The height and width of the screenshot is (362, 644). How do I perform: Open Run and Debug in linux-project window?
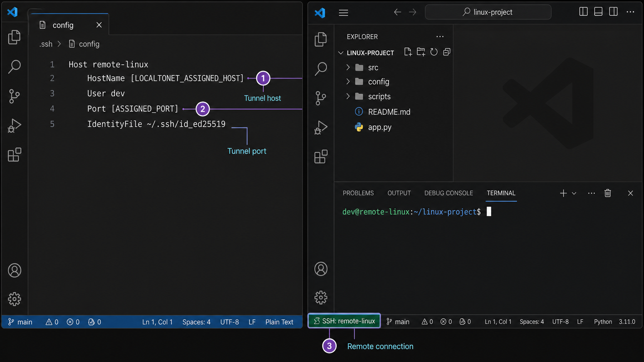click(x=321, y=127)
